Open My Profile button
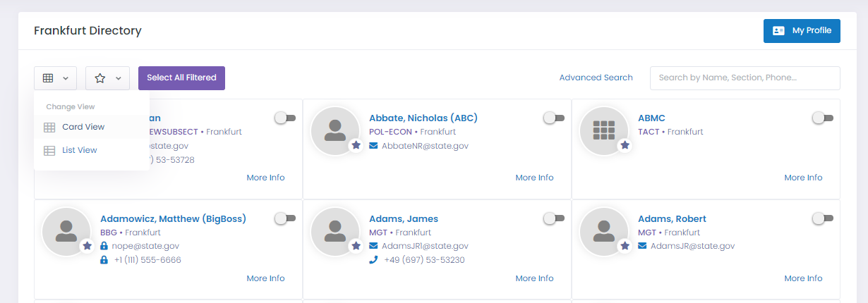The image size is (868, 303). (802, 31)
